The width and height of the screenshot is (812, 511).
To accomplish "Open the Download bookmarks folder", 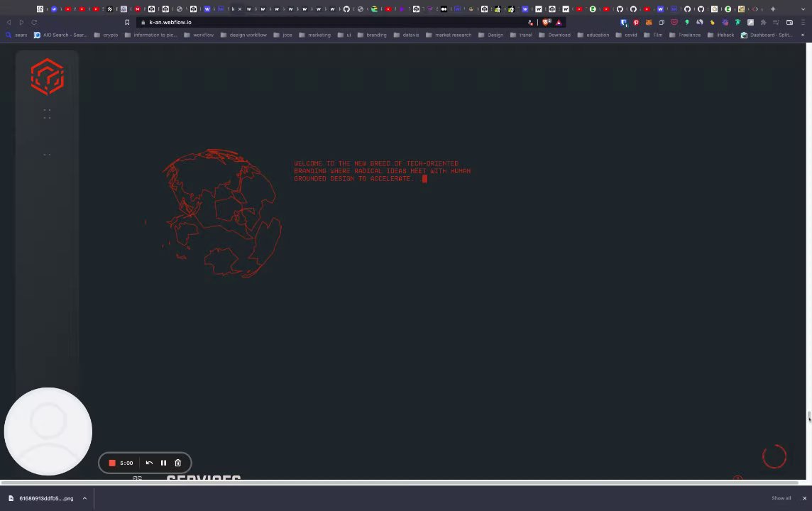I will [x=554, y=35].
